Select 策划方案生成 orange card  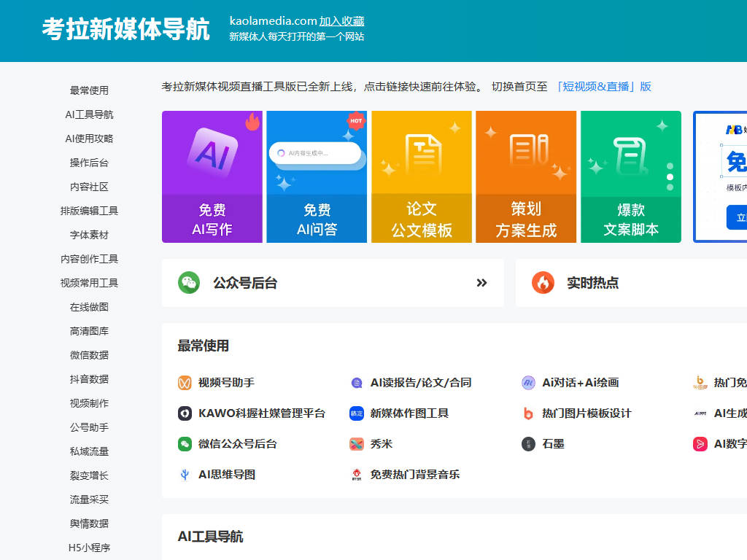[x=525, y=177]
